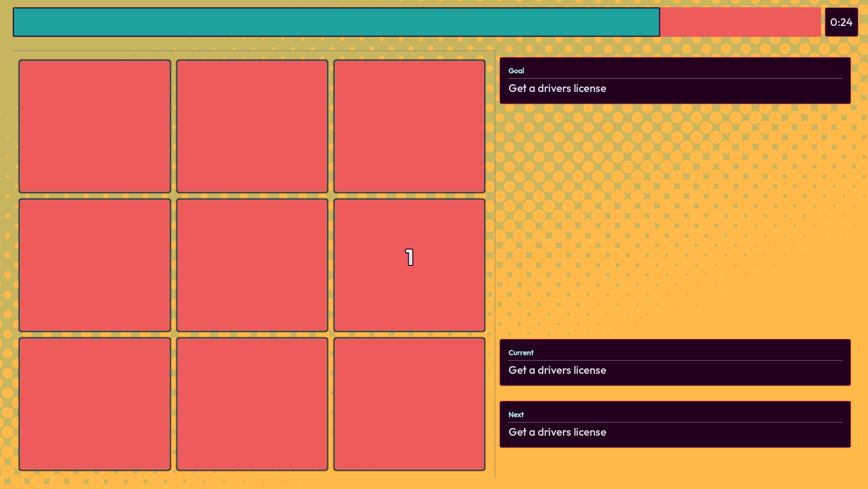868x489 pixels.
Task: Click the red tile numbered 1
Action: [x=409, y=265]
